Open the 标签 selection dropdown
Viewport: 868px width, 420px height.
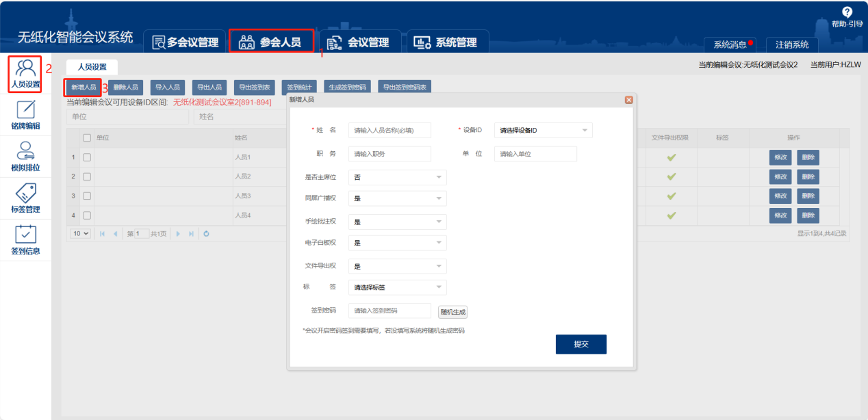tap(397, 287)
